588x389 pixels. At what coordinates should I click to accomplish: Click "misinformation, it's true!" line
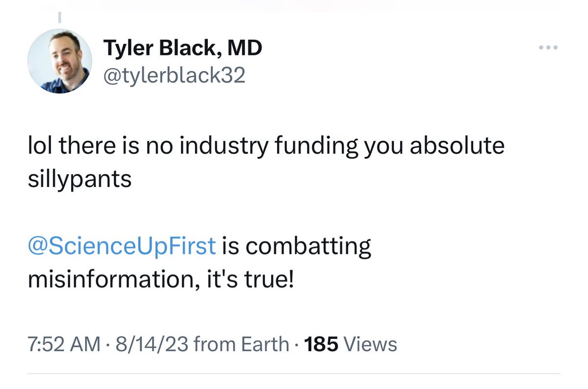tap(160, 280)
